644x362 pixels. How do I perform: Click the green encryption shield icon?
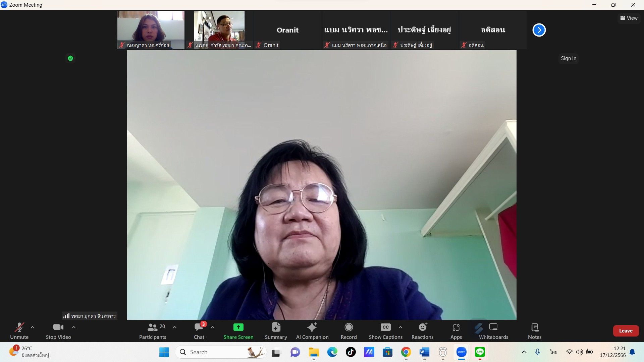(70, 58)
